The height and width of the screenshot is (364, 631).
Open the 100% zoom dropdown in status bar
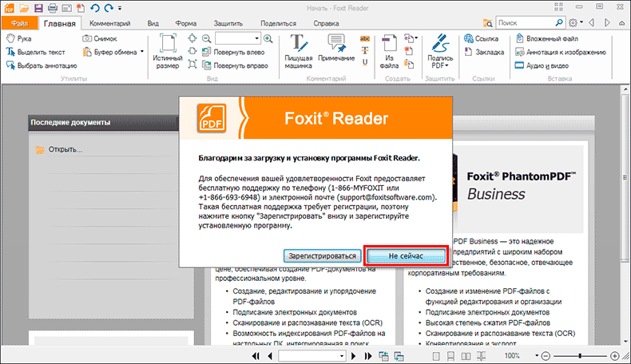click(x=537, y=355)
